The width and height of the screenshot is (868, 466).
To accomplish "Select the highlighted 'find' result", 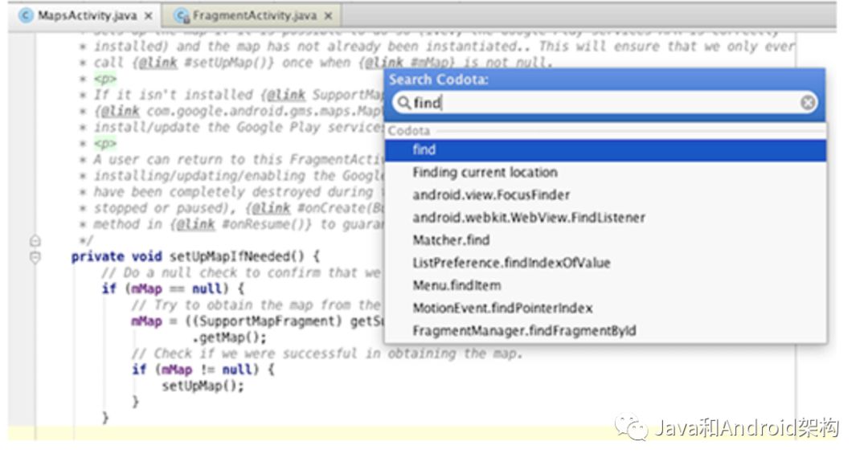I will click(606, 150).
